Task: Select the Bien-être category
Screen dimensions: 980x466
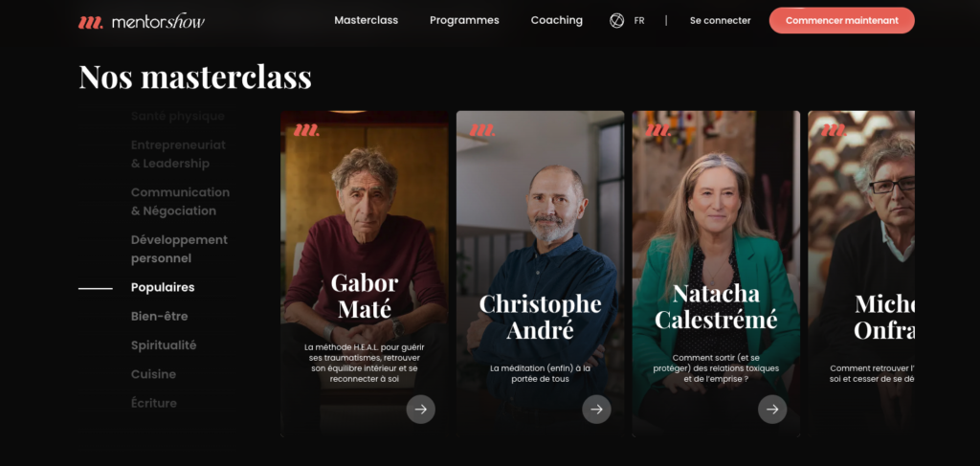Action: pos(160,316)
